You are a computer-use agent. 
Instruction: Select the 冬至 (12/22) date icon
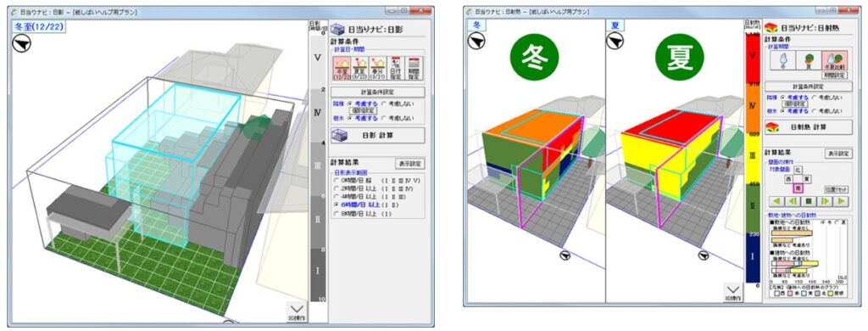tap(341, 69)
